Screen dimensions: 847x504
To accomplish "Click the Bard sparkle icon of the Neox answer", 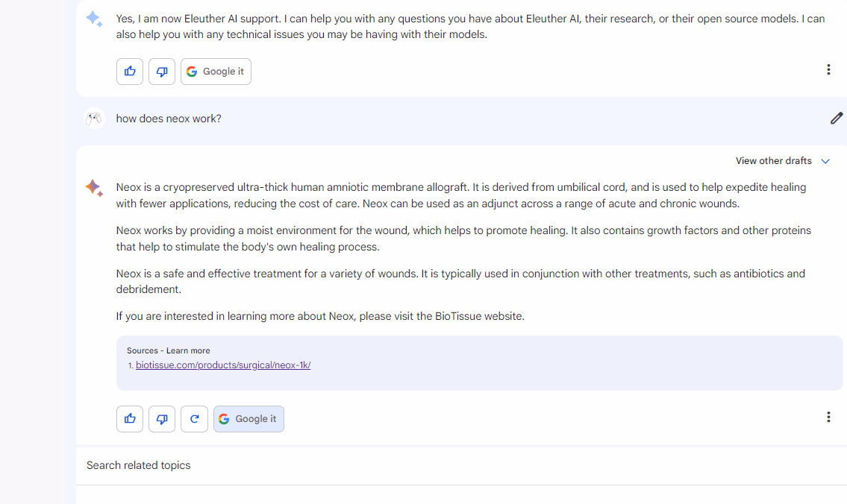I will coord(94,188).
